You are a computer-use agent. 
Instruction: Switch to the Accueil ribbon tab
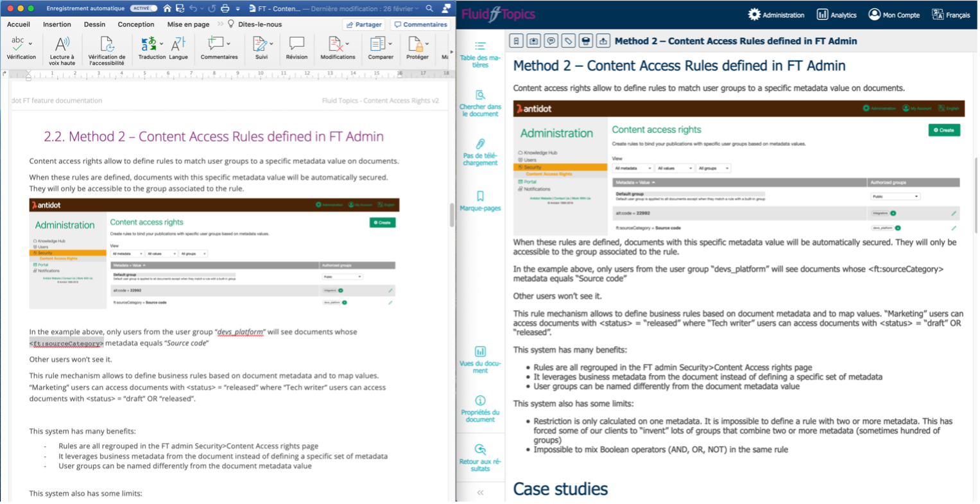coord(19,24)
